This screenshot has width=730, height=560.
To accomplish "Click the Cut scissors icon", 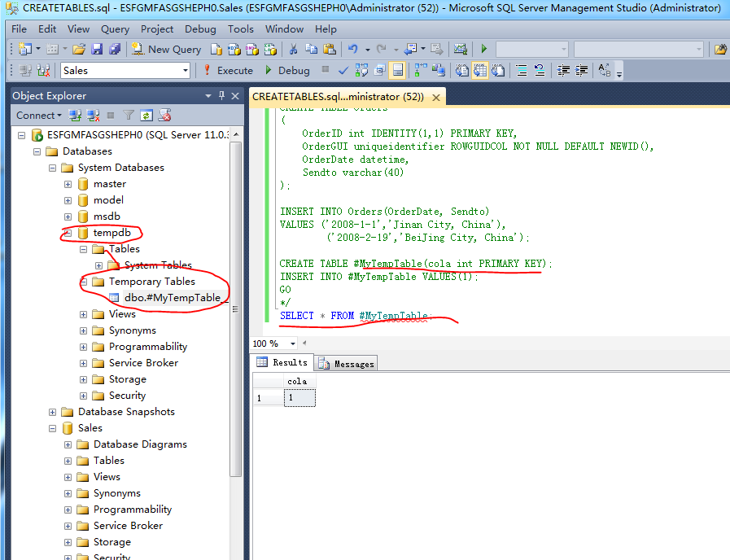I will [293, 49].
